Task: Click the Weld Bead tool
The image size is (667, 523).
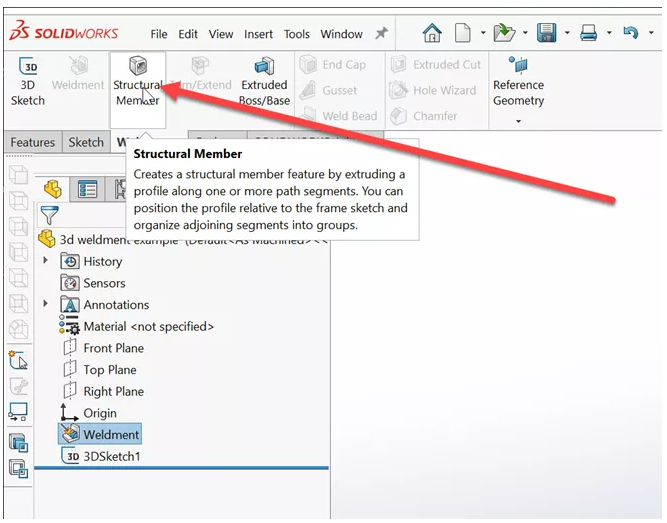Action: (339, 116)
